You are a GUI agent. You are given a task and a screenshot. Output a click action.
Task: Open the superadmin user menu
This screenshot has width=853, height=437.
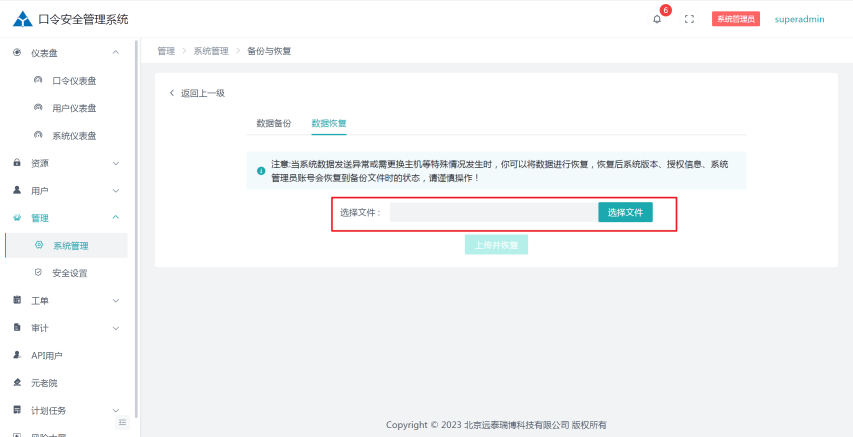point(799,19)
